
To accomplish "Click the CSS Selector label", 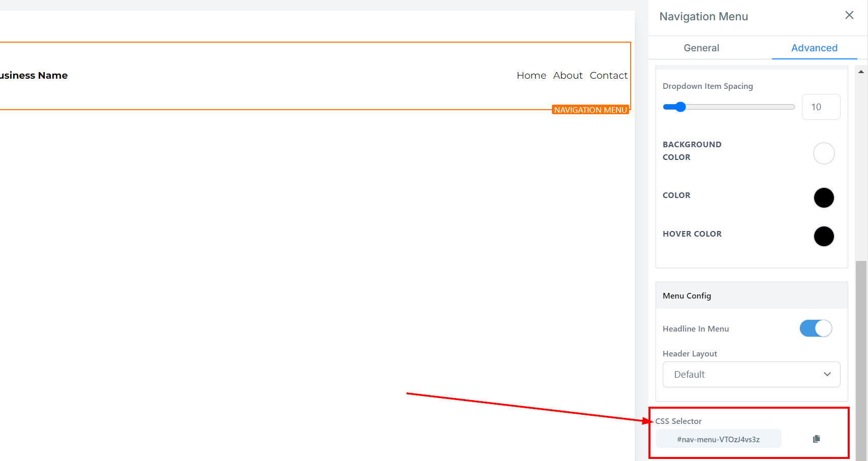I will click(678, 421).
